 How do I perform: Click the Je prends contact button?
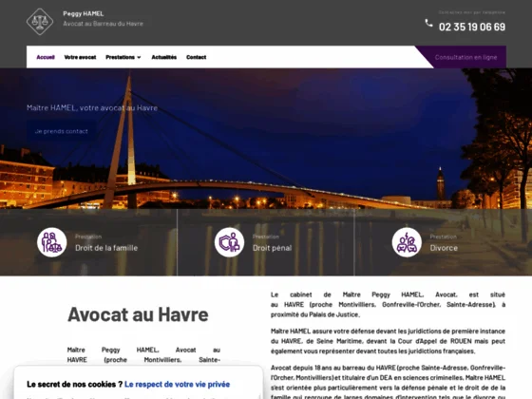coord(62,131)
